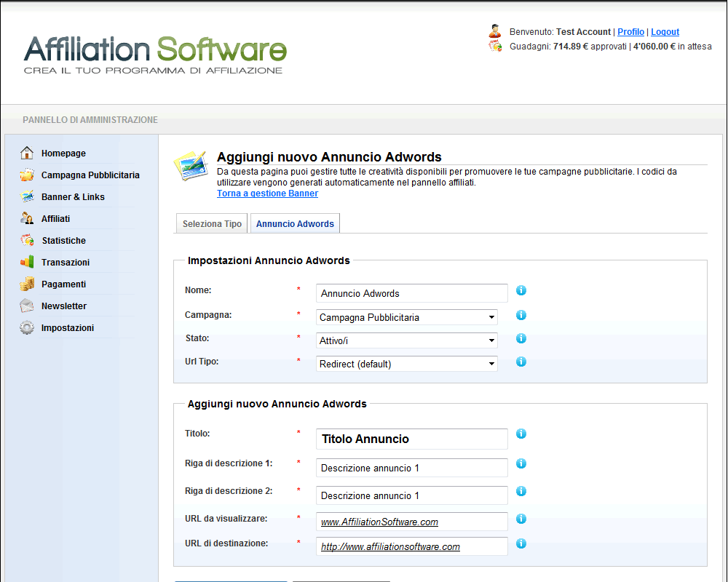Open Banner & Links menu item
728x582 pixels.
(x=73, y=196)
